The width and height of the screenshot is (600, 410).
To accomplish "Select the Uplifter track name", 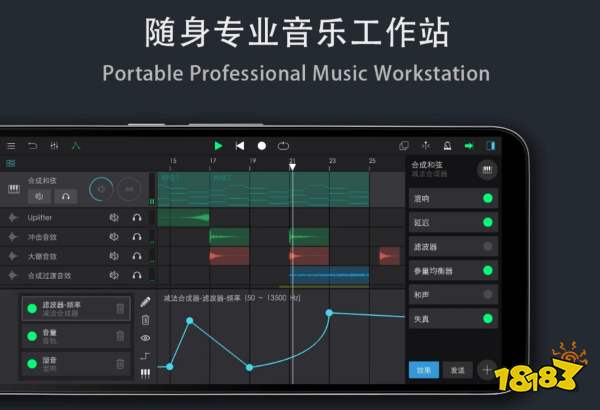I will click(39, 217).
